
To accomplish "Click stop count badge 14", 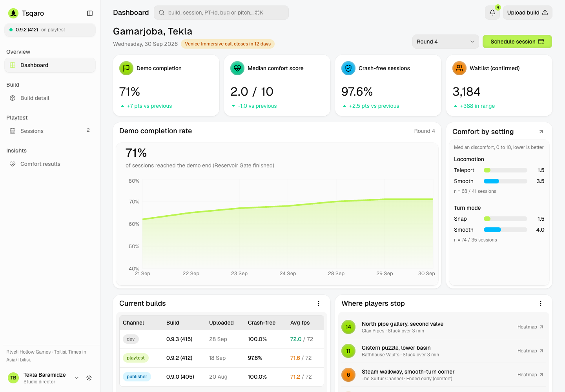I will coord(348,327).
